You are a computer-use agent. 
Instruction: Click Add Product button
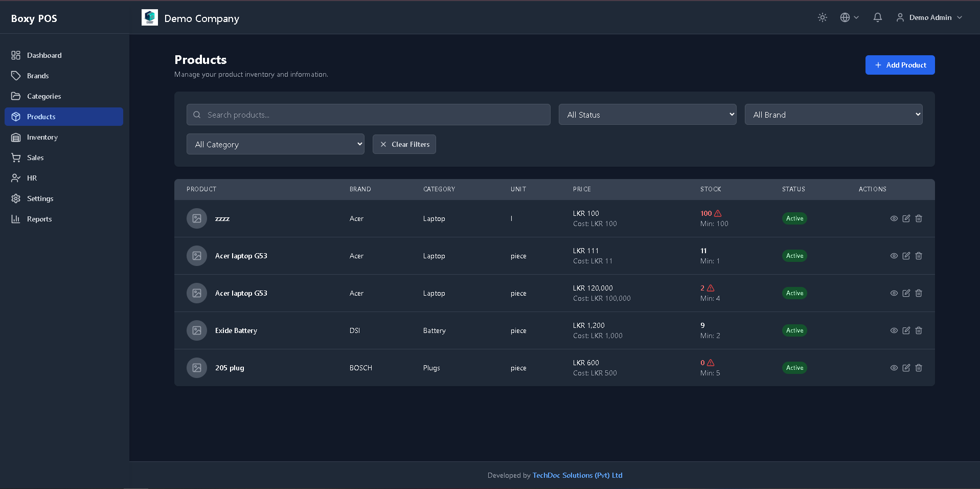coord(900,65)
